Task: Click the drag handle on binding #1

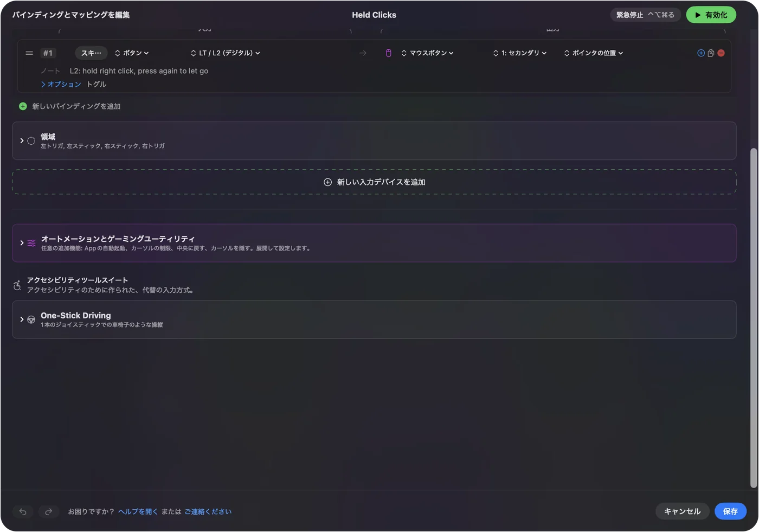Action: tap(29, 53)
